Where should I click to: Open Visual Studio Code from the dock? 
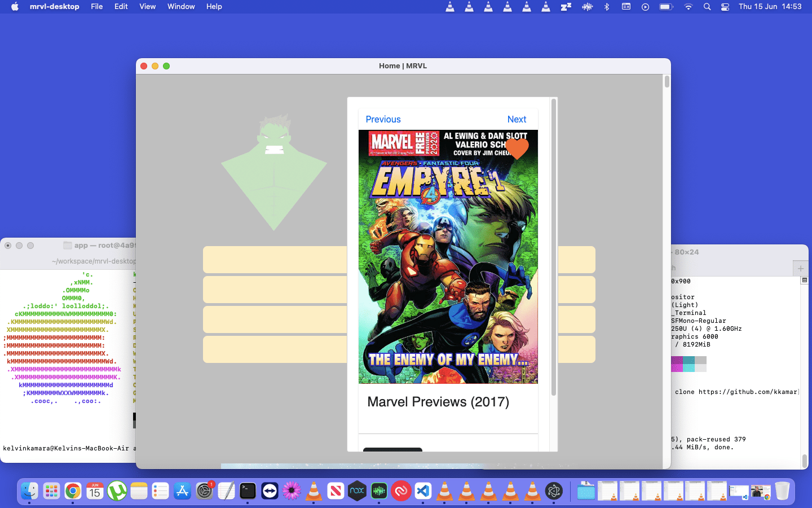tap(423, 491)
